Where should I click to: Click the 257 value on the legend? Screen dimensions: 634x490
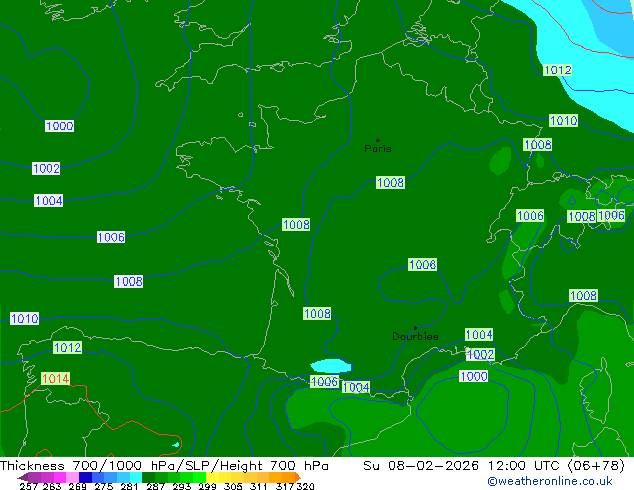click(x=28, y=486)
